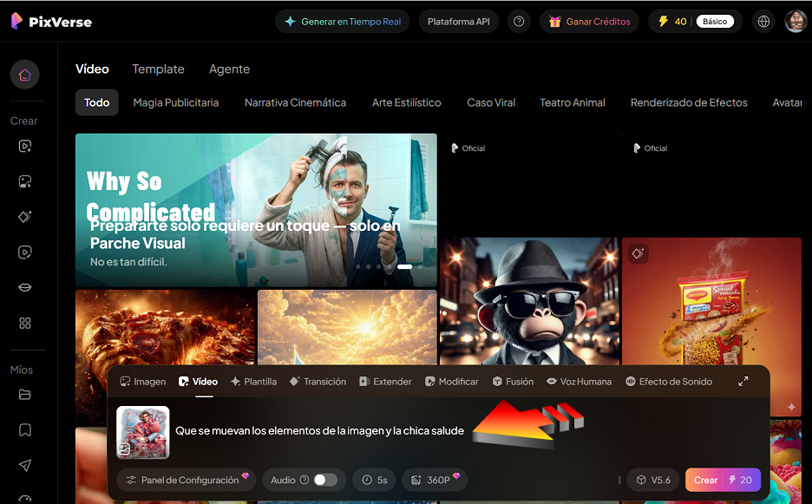Open the help question mark icon
This screenshot has width=812, height=504.
click(519, 22)
